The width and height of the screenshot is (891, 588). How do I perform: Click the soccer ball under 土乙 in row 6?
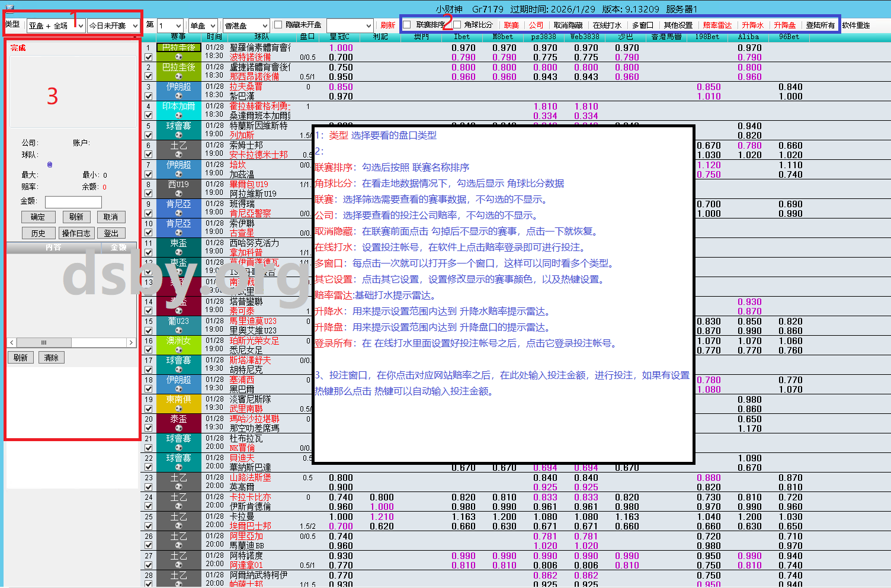point(179,155)
